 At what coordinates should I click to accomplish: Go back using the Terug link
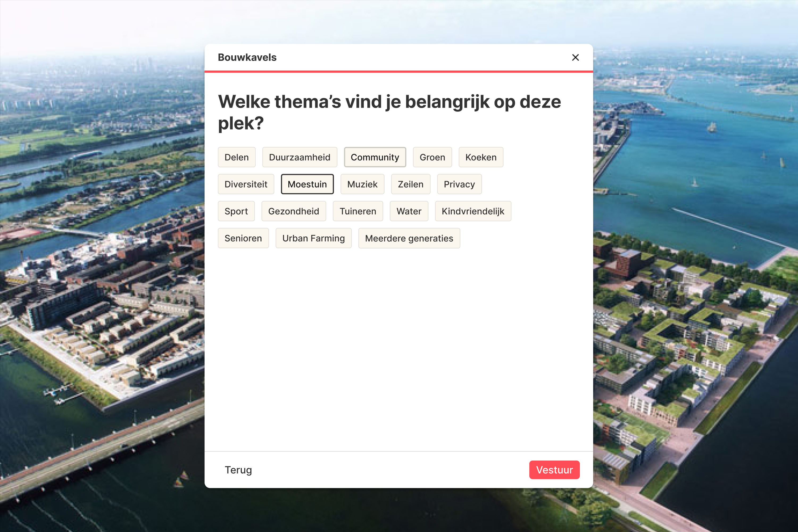pos(238,470)
